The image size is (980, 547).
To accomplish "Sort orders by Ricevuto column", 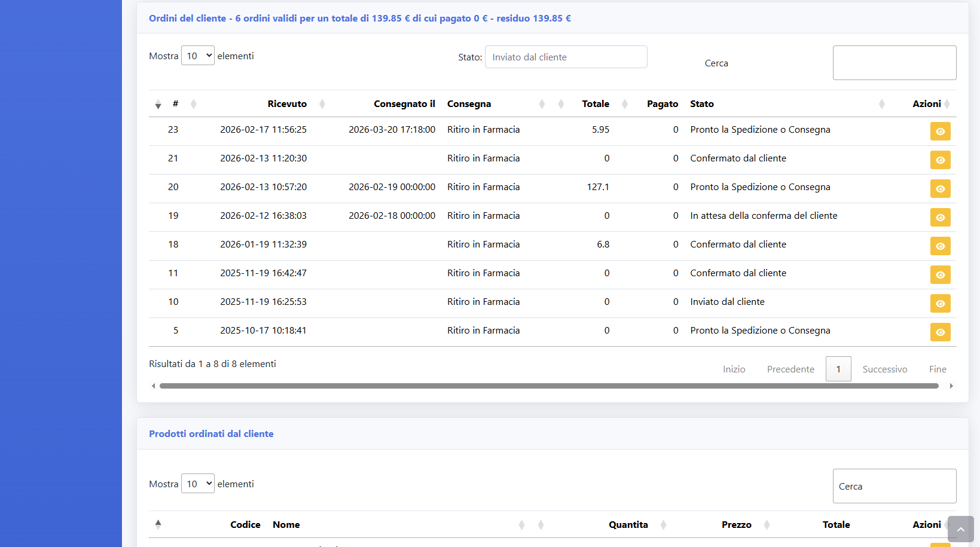I will [x=287, y=104].
